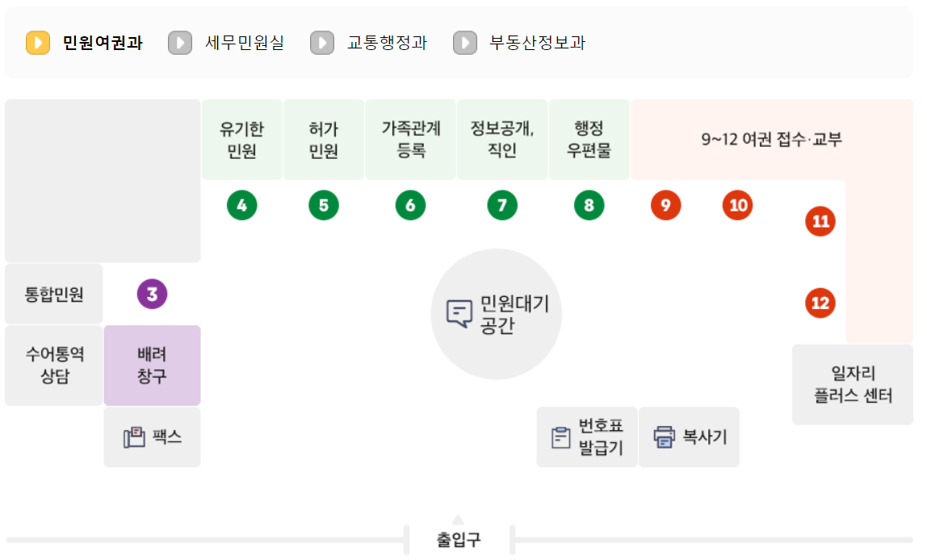Select green number 6 circle under 가족관계 등록
The width and height of the screenshot is (927, 560).
pos(410,205)
